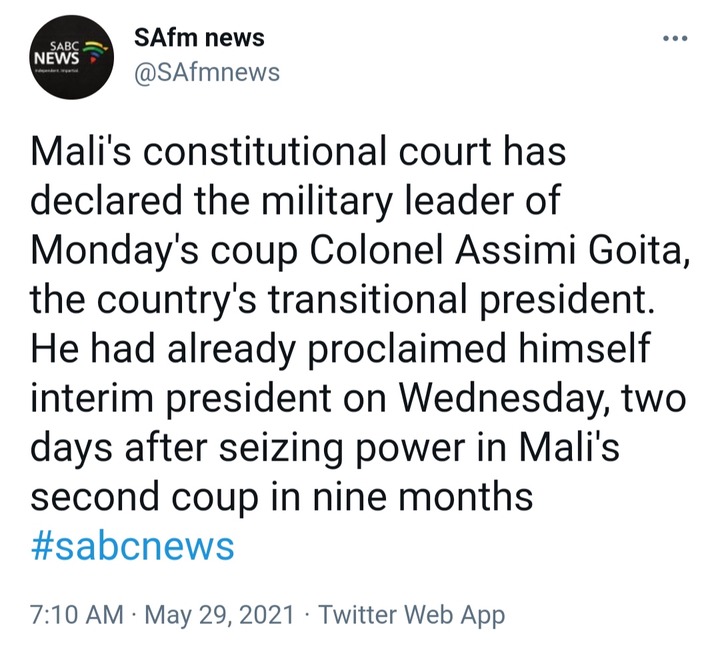The height and width of the screenshot is (654, 720).
Task: Open the SAfm news profile name
Action: pos(199,38)
